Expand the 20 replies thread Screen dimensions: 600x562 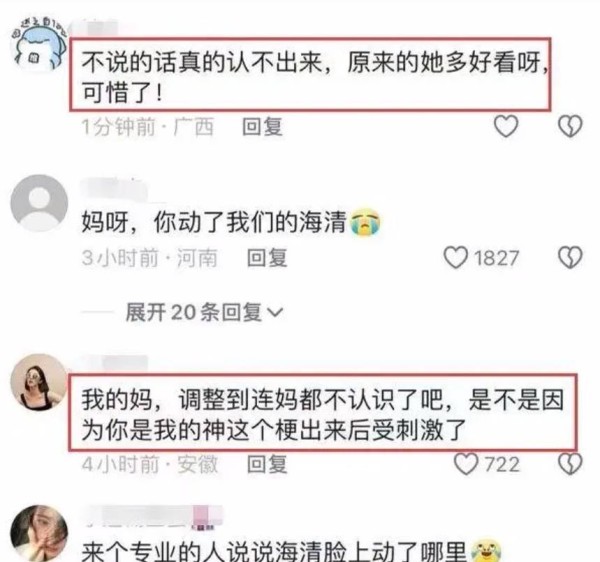coord(204,312)
